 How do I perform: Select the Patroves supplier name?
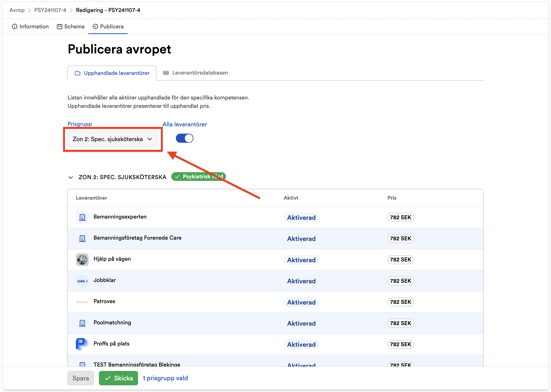tap(104, 301)
